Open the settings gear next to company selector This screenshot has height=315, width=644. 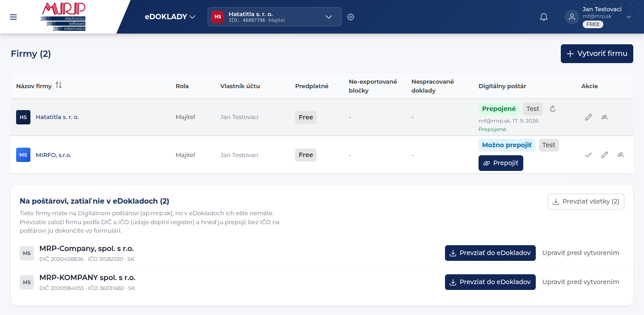point(351,17)
